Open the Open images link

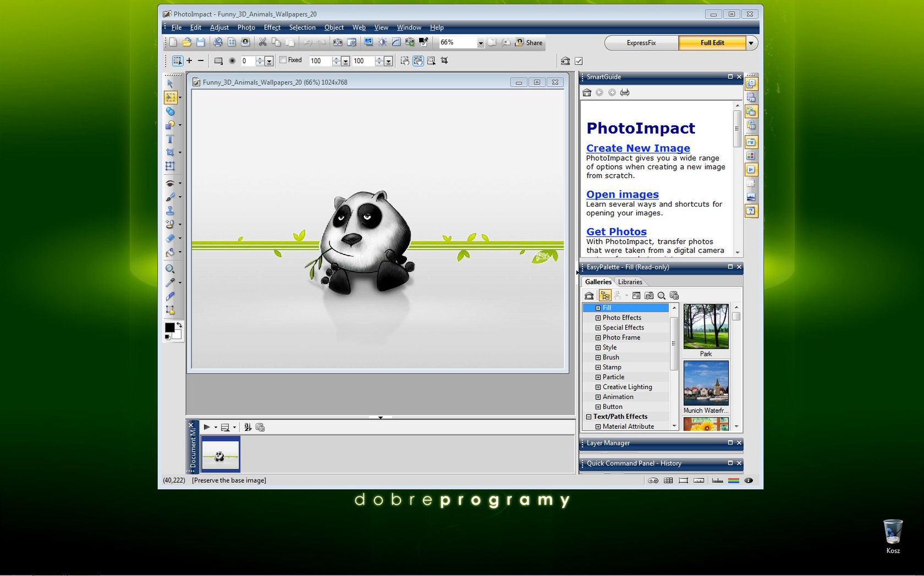tap(622, 194)
